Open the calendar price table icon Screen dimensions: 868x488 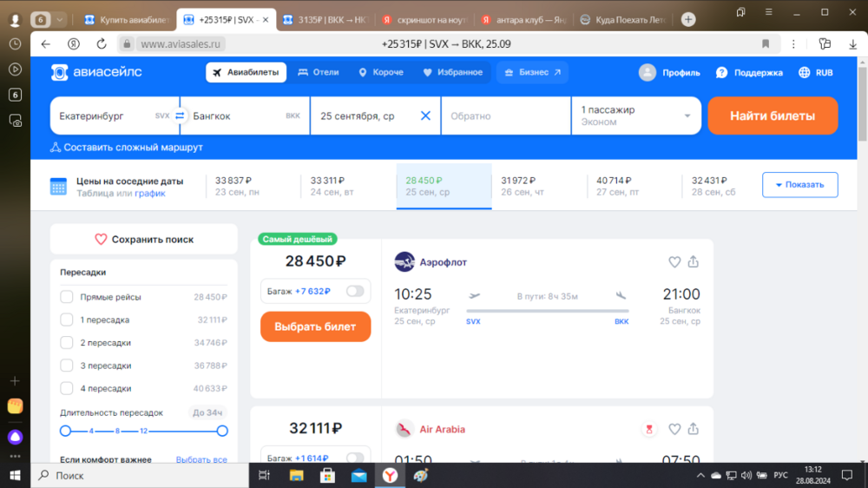click(58, 187)
